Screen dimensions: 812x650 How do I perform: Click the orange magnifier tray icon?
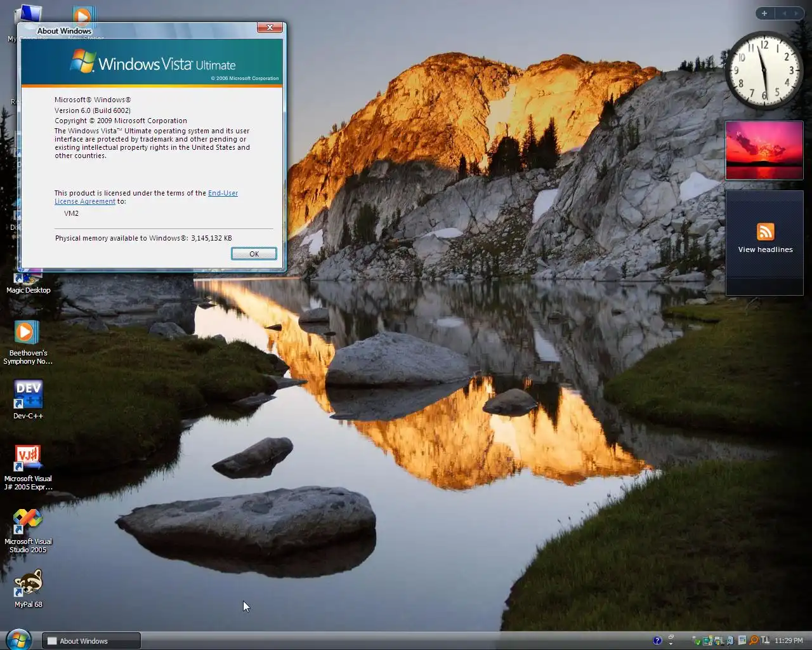coord(754,640)
